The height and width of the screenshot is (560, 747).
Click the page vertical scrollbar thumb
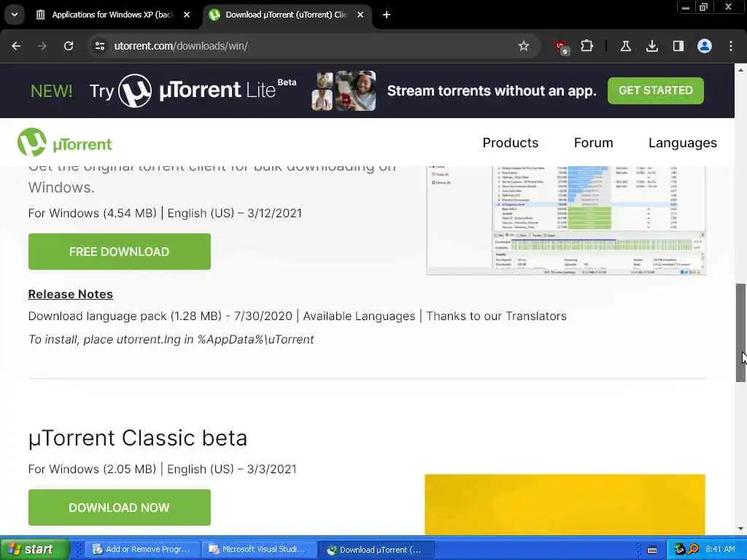[740, 332]
